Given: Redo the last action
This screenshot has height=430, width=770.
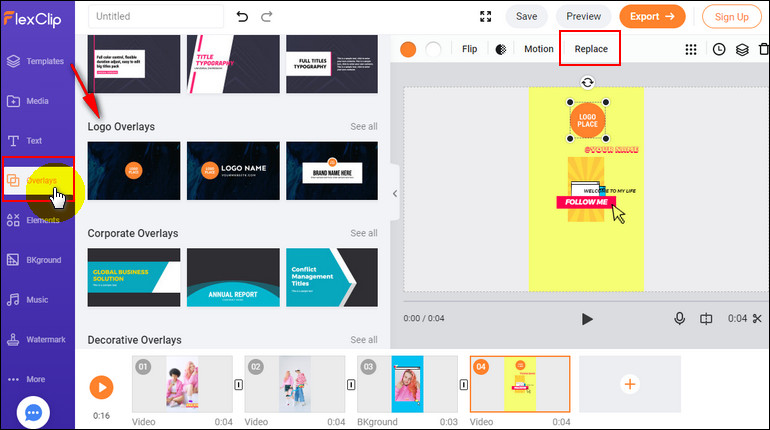Looking at the screenshot, I should (x=267, y=17).
